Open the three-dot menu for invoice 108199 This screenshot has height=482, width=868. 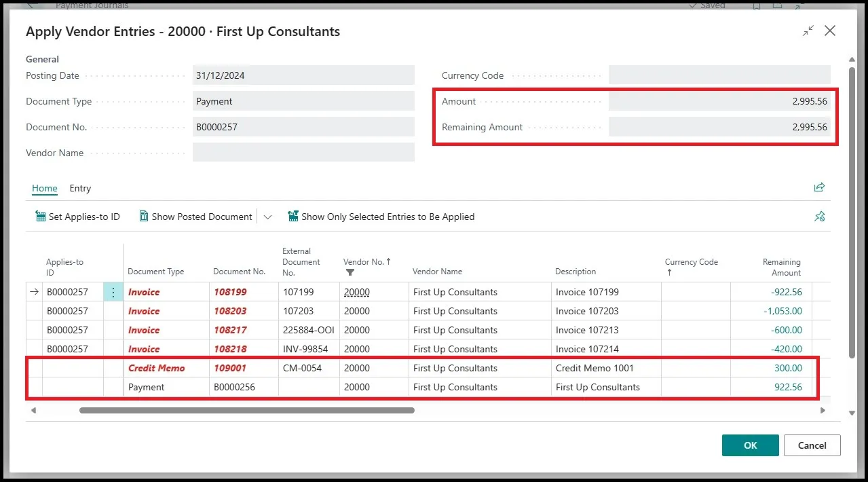pos(113,292)
